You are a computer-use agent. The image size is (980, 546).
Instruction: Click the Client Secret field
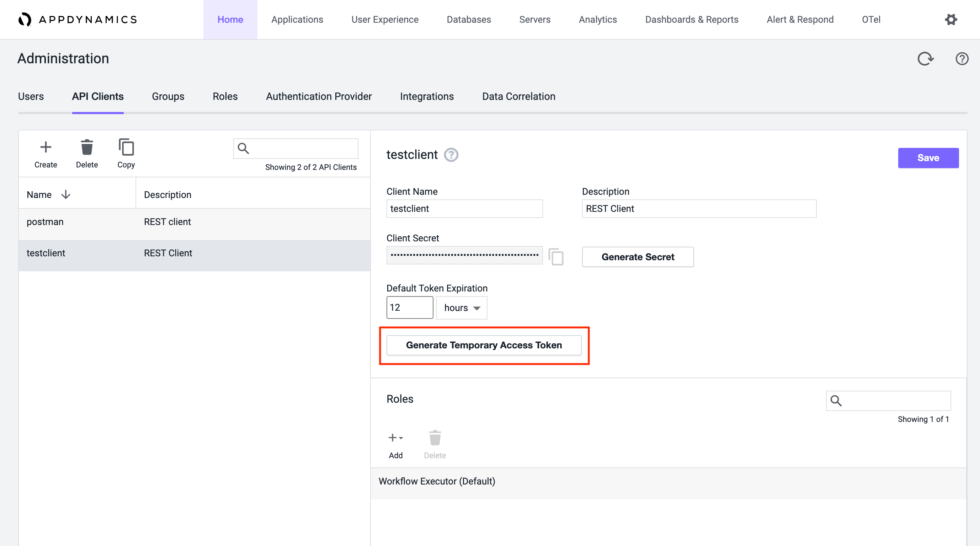[x=464, y=255]
